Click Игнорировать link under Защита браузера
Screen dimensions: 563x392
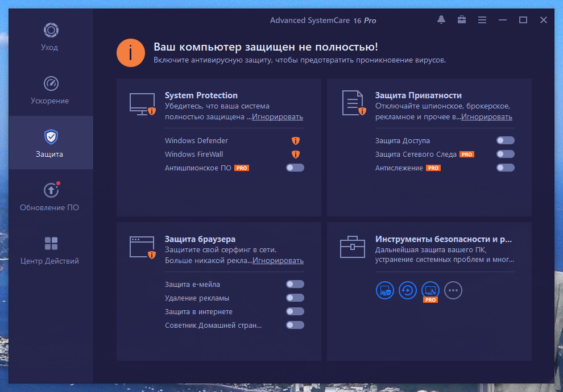click(x=278, y=260)
